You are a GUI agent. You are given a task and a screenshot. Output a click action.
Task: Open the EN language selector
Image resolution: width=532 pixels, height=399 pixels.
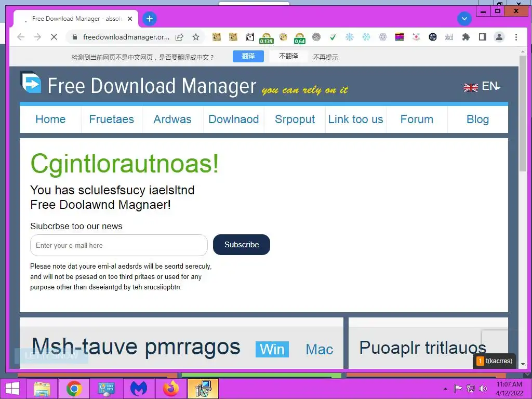[482, 87]
